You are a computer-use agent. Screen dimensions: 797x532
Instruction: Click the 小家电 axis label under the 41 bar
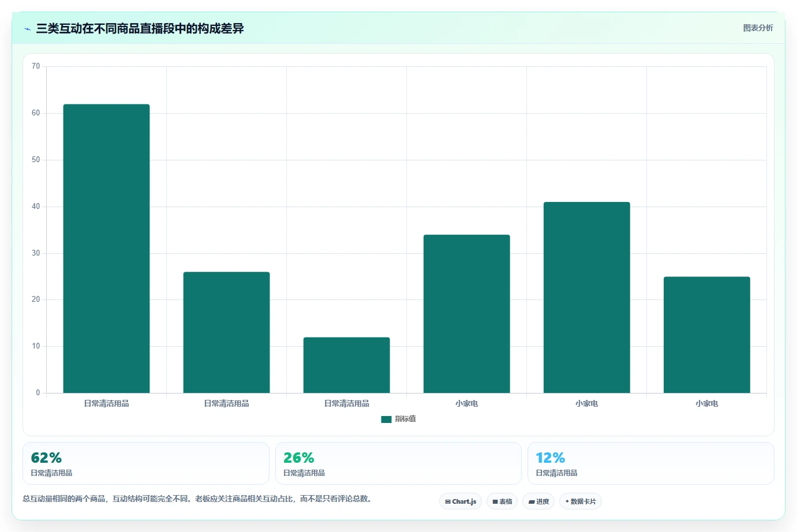coord(586,403)
